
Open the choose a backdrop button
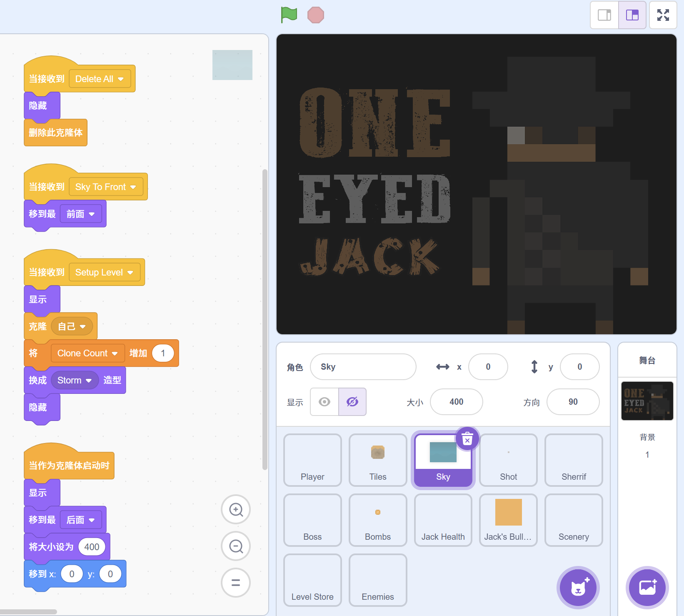[647, 588]
